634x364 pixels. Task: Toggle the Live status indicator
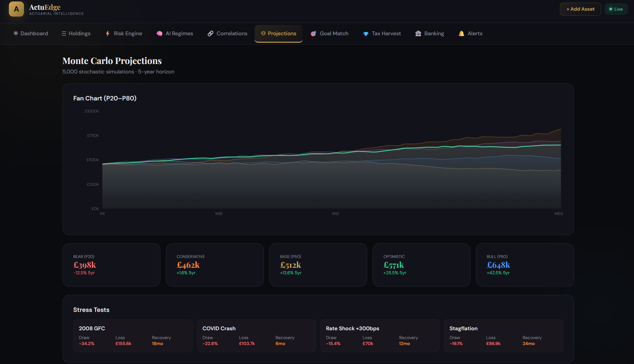[616, 9]
